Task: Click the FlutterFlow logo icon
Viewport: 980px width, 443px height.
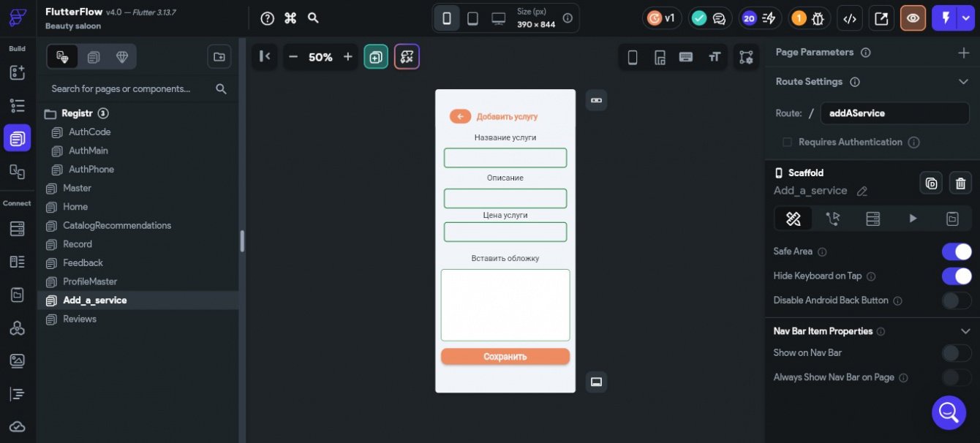Action: [18, 18]
